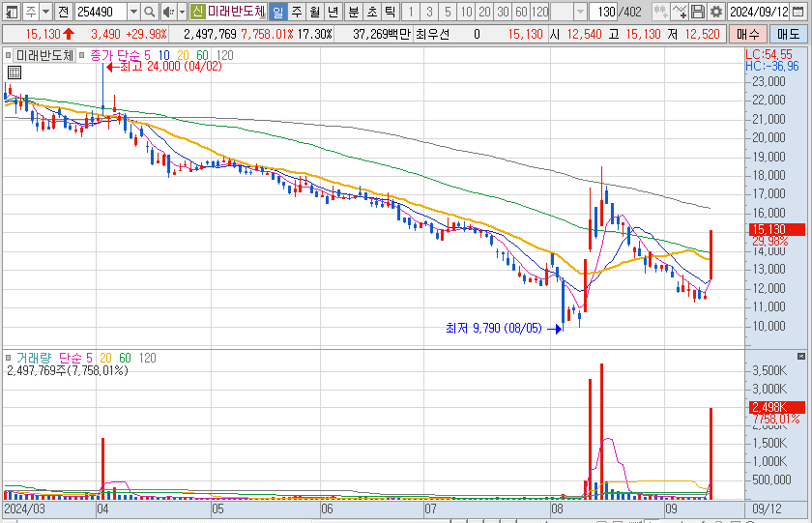
Task: Select the 초 second period button
Action: coord(372,12)
